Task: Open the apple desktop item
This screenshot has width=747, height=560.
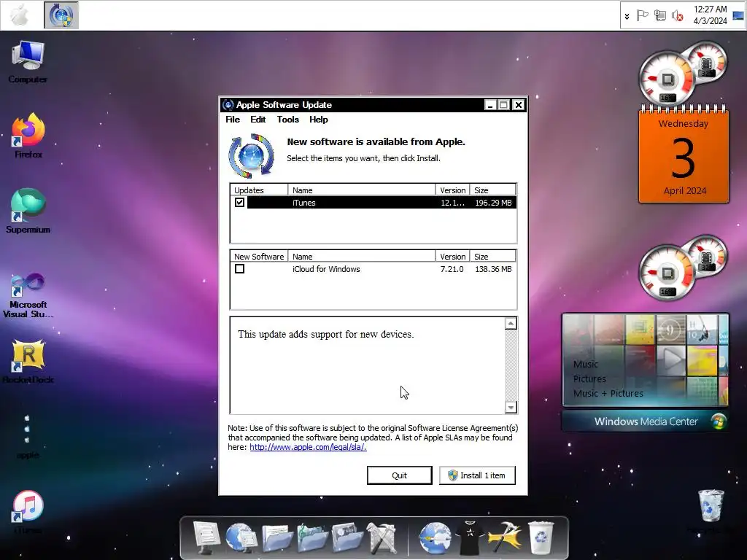Action: 28,436
